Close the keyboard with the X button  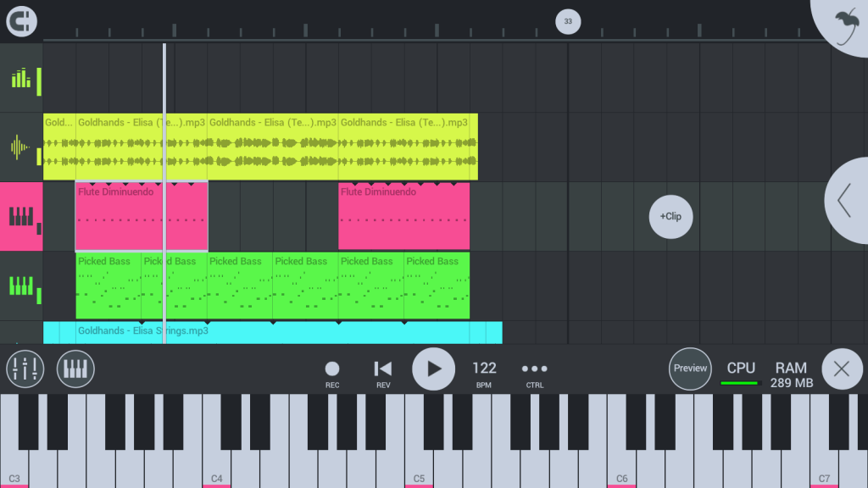[x=842, y=369]
